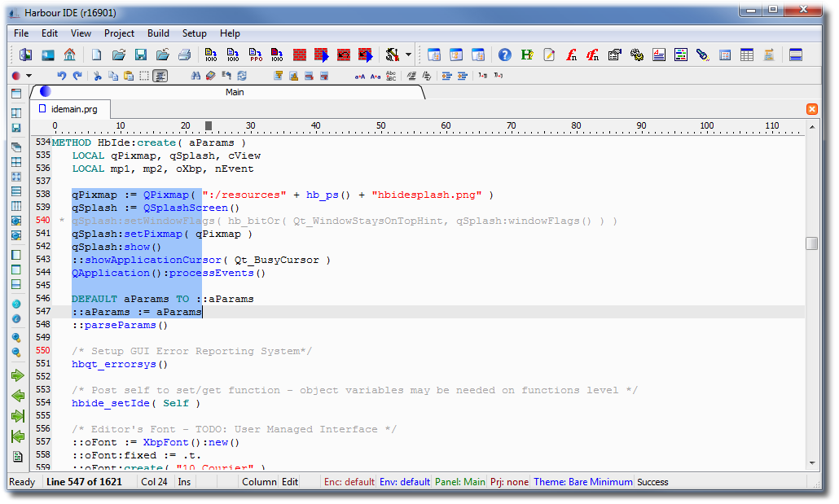The width and height of the screenshot is (839, 504).
Task: Open Help via the blue question mark
Action: tap(505, 55)
